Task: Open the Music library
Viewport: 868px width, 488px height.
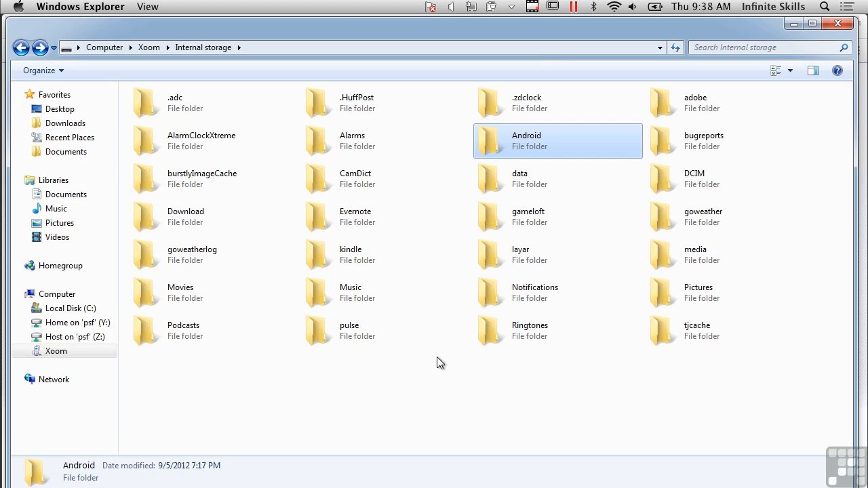Action: [56, 209]
